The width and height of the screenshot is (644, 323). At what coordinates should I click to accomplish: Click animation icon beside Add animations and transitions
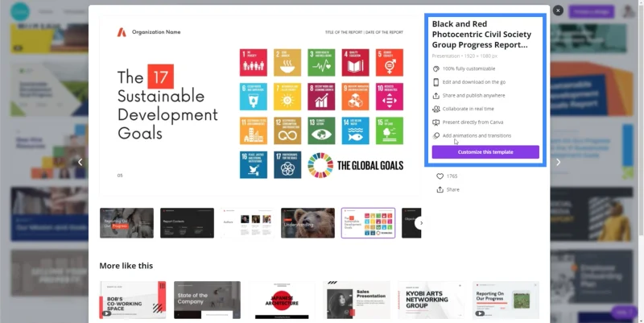tap(436, 135)
